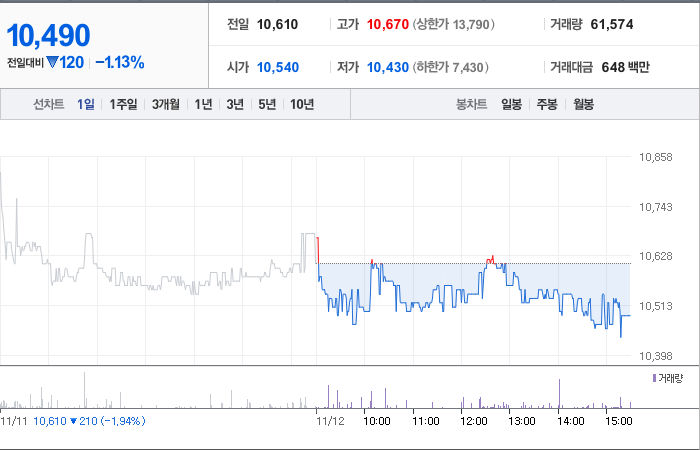700x450 pixels.
Task: Click the 봉차트 label
Action: tap(471, 104)
